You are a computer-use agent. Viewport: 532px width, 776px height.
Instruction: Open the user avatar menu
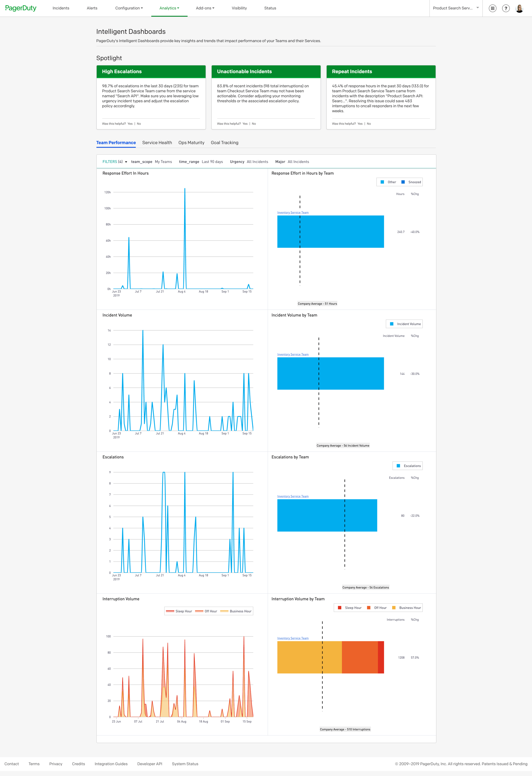click(x=519, y=8)
